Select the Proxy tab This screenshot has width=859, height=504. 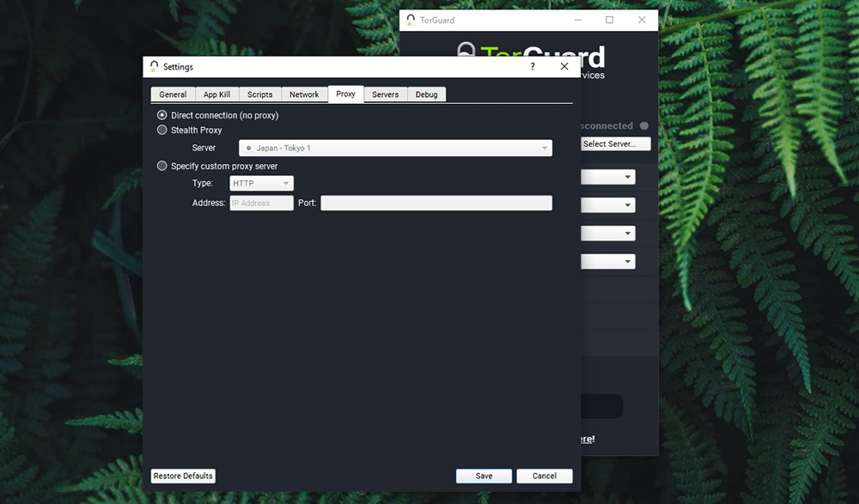[x=345, y=94]
